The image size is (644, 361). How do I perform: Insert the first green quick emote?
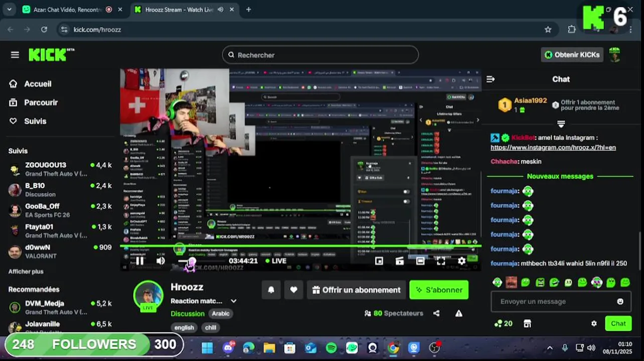coord(497,282)
